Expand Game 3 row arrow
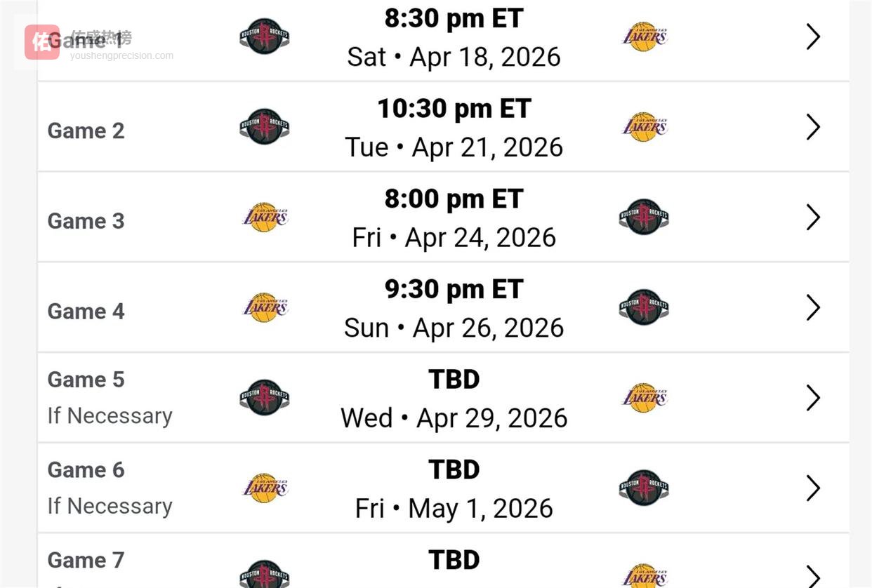This screenshot has width=872, height=588. [x=813, y=218]
